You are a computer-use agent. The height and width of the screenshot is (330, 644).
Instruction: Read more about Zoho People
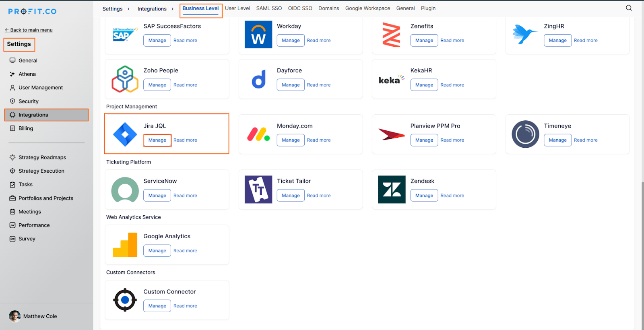coord(185,85)
